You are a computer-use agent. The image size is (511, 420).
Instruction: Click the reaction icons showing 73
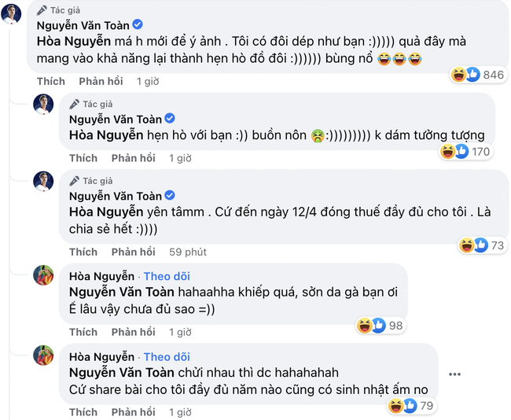pos(482,245)
